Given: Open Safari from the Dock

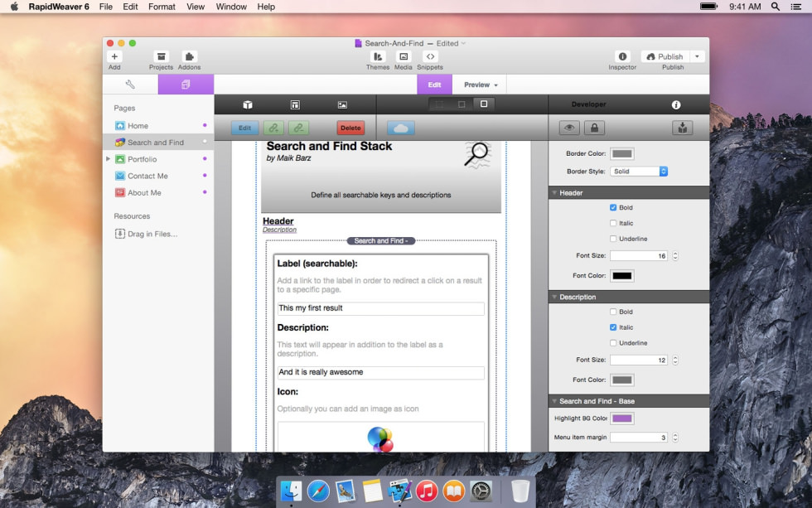Looking at the screenshot, I should (318, 491).
